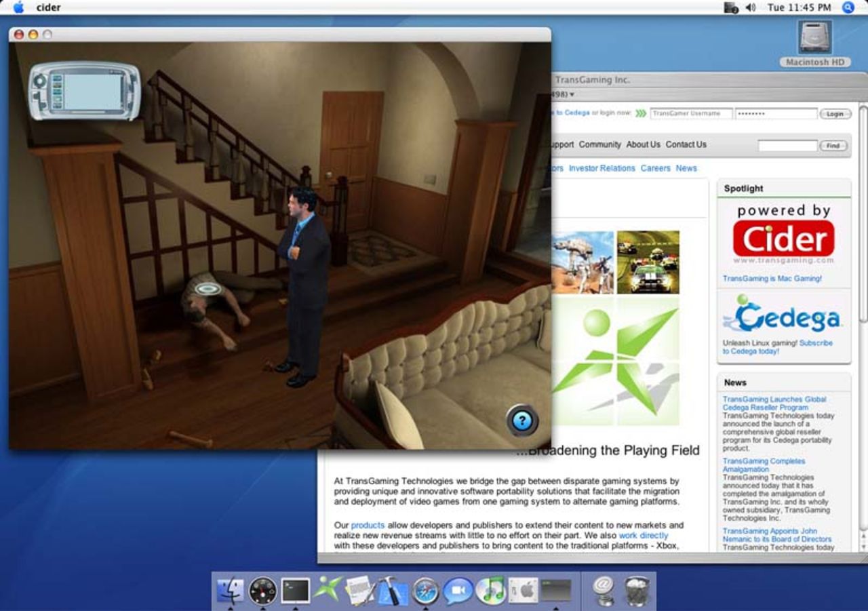Viewport: 868px width, 611px height.
Task: Launch Xcode hammer icon in dock
Action: tap(392, 590)
